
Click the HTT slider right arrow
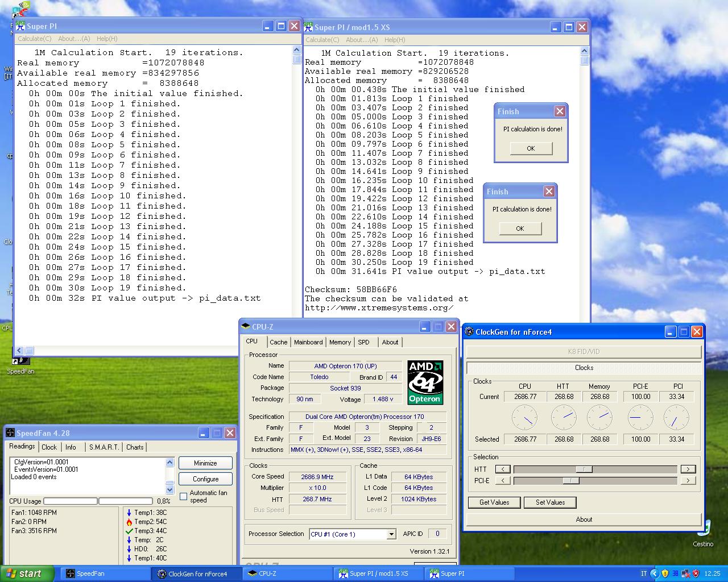point(688,469)
